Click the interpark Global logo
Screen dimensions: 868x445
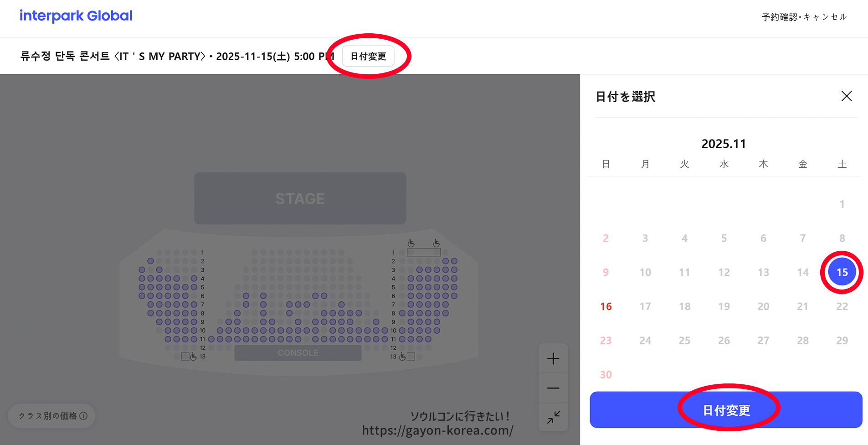tap(76, 16)
